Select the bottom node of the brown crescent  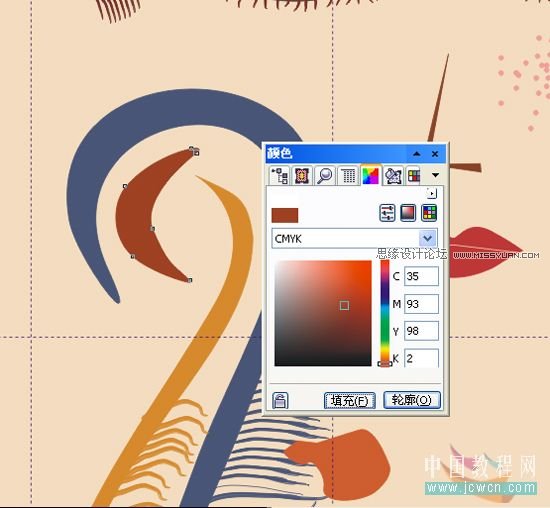coord(190,280)
